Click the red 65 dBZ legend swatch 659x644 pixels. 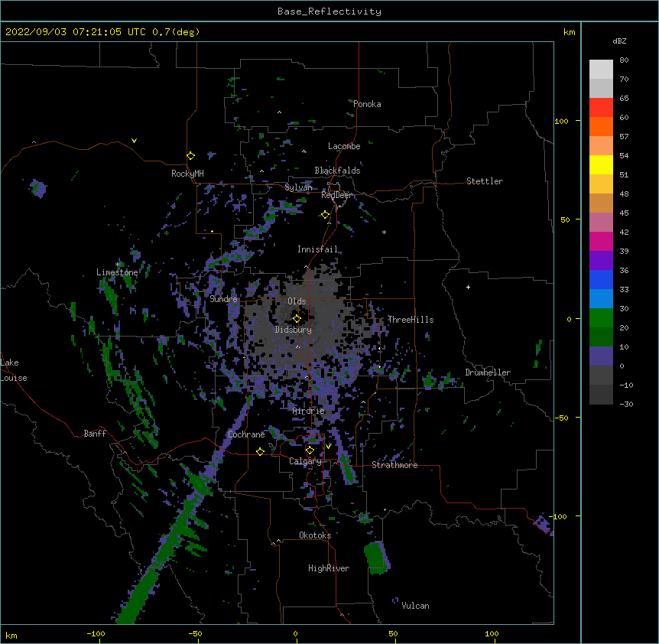coord(601,107)
